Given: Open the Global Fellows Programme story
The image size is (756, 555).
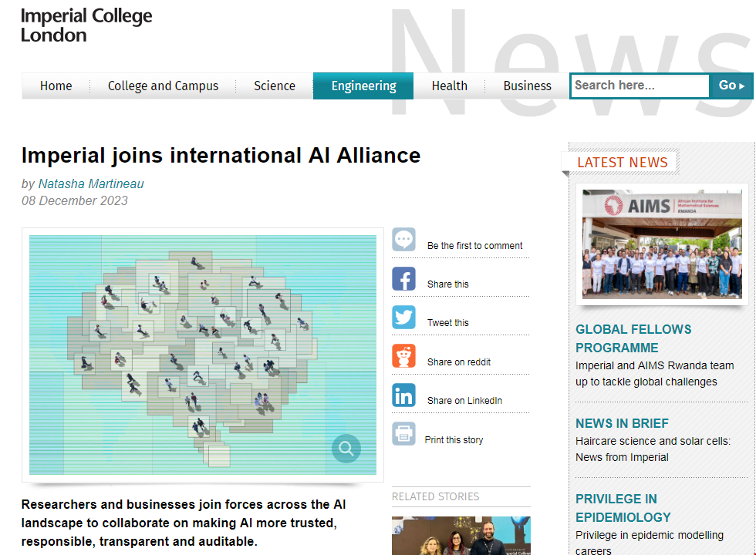Looking at the screenshot, I should [633, 338].
